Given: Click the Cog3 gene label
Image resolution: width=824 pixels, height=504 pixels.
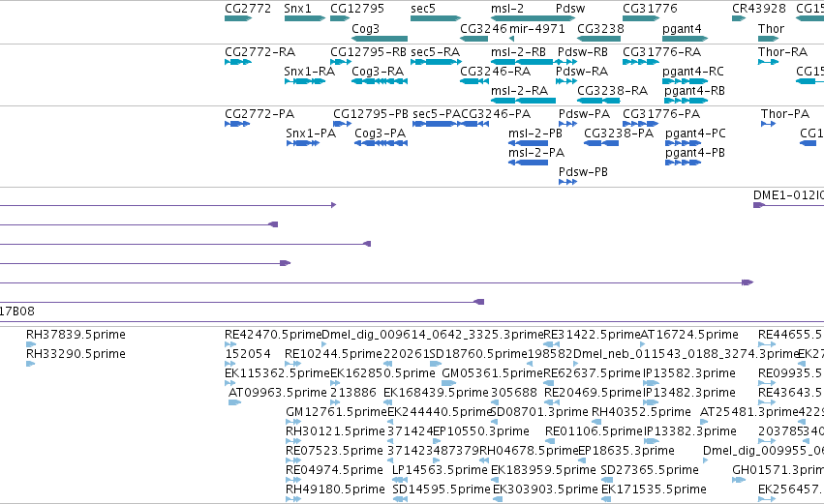Looking at the screenshot, I should pyautogui.click(x=365, y=28).
